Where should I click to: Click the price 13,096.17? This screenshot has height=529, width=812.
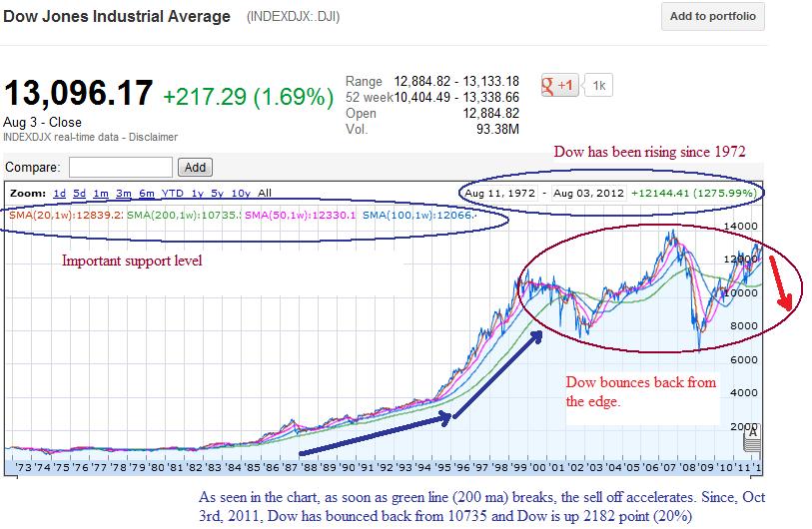pyautogui.click(x=78, y=93)
